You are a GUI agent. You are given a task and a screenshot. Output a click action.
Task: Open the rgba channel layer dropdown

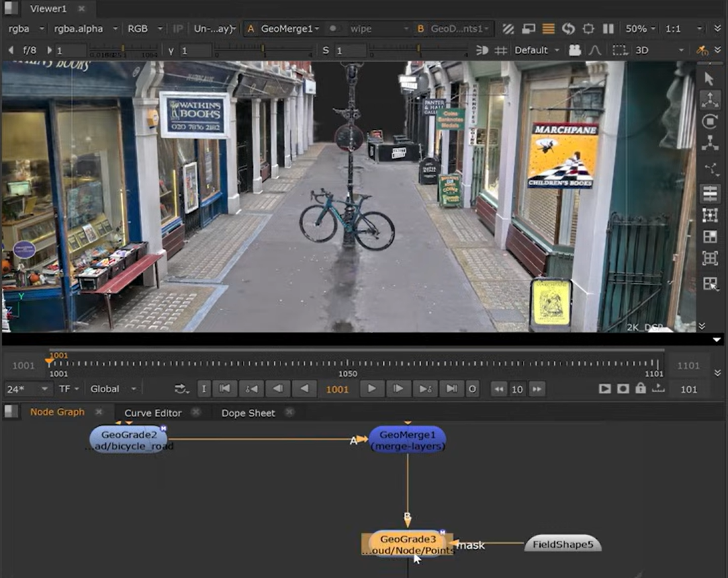pyautogui.click(x=26, y=29)
